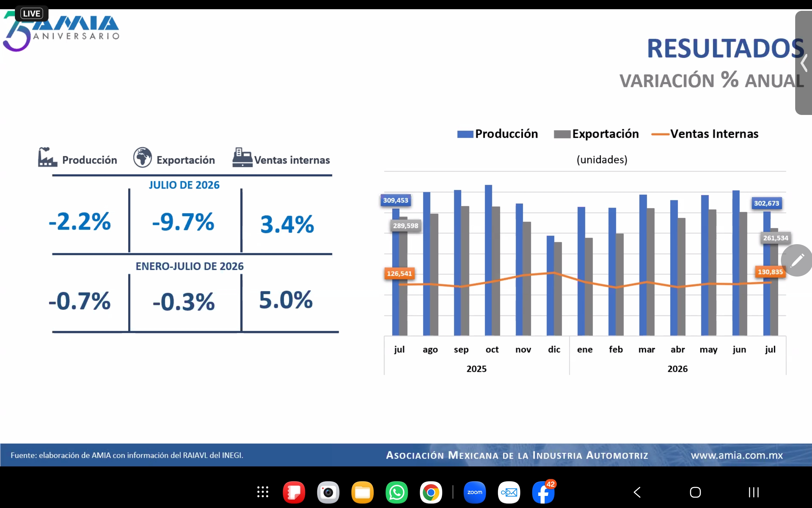This screenshot has width=812, height=508.
Task: Click the 2025 year axis label
Action: (476, 369)
